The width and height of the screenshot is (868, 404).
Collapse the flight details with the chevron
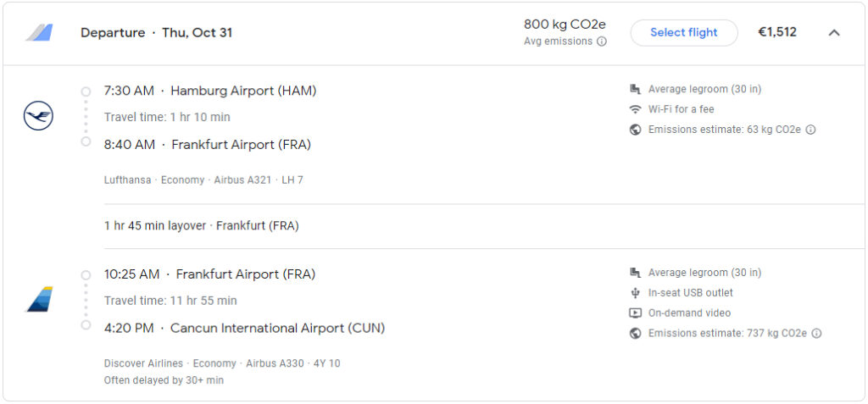click(834, 33)
